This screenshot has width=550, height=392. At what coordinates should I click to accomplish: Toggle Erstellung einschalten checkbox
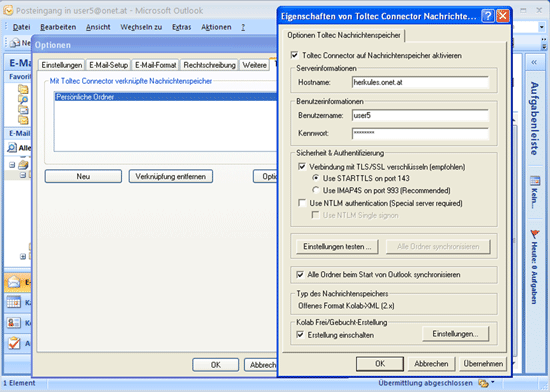click(x=300, y=334)
